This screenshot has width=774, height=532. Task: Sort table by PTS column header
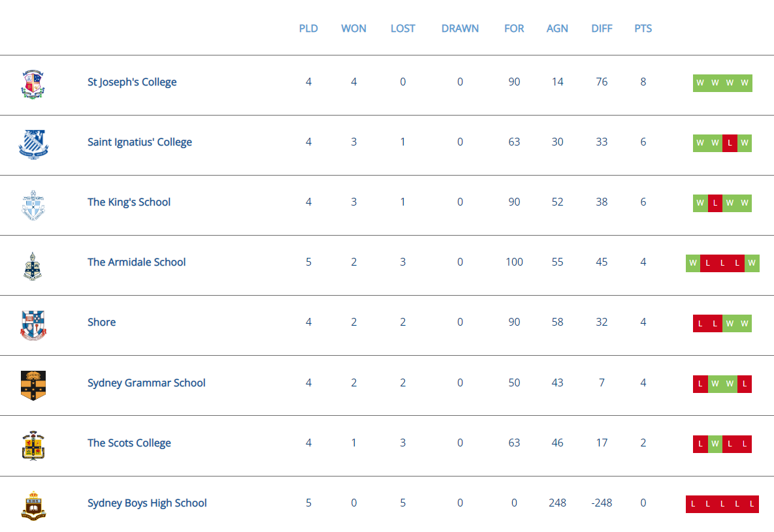tap(643, 29)
